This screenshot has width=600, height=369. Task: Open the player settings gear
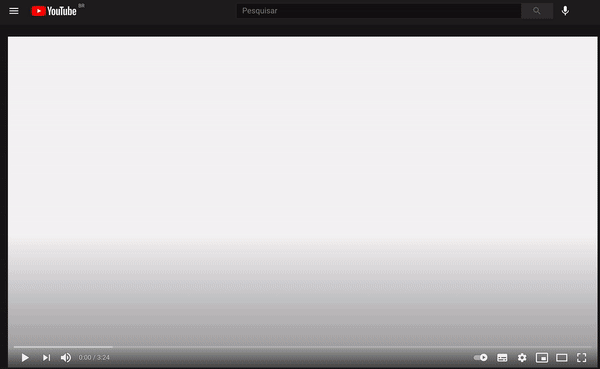522,358
